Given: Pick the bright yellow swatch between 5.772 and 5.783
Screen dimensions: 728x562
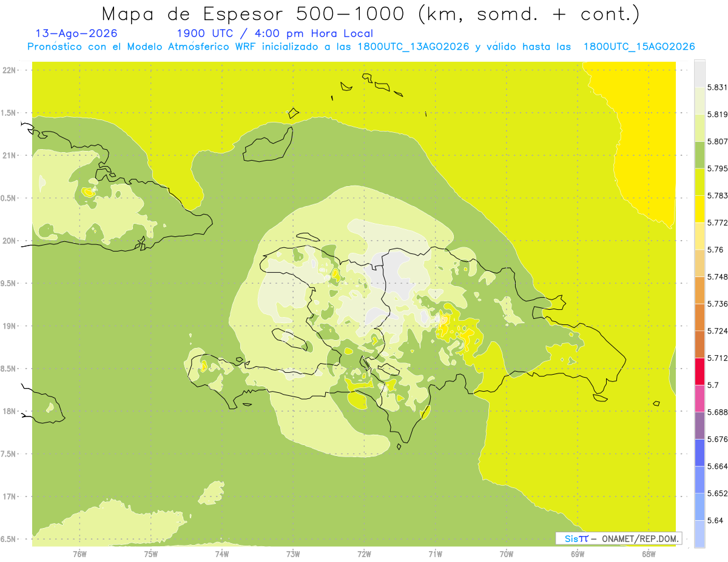Looking at the screenshot, I should [699, 209].
